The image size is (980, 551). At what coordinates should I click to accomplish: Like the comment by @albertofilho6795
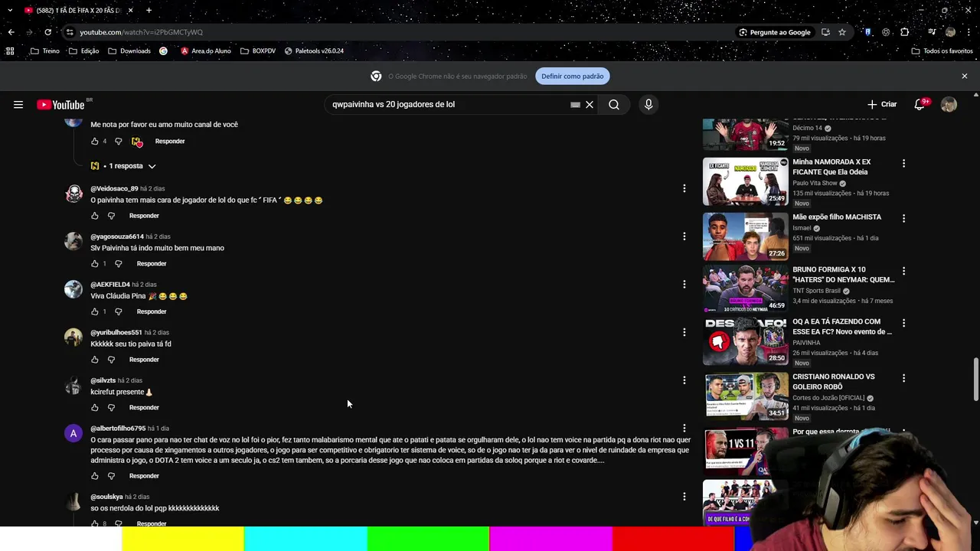[95, 476]
